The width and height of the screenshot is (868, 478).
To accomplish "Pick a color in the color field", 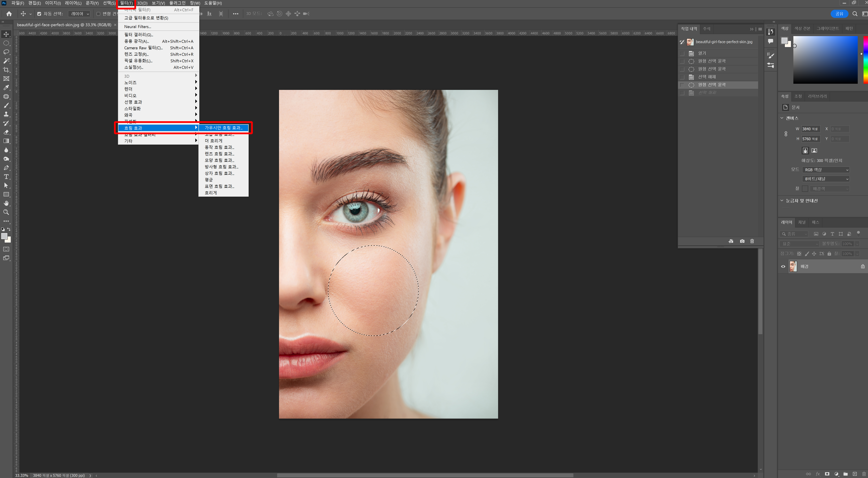I will (x=826, y=60).
